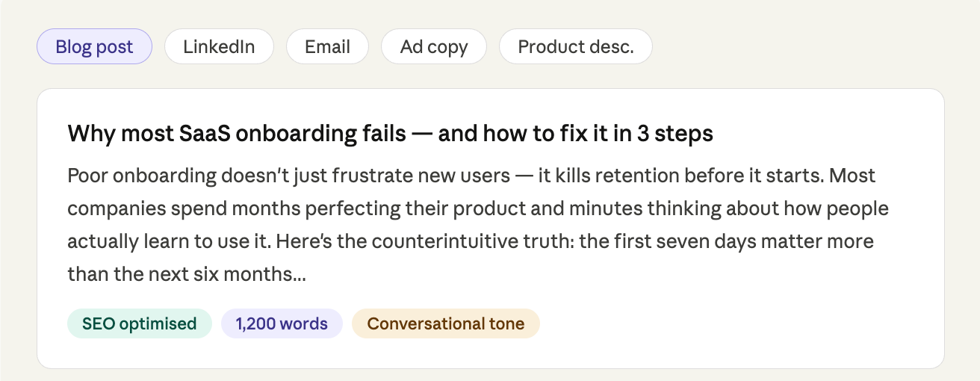This screenshot has width=980, height=381.
Task: Click the trailing ellipsis after 'six months'
Action: pyautogui.click(x=300, y=276)
